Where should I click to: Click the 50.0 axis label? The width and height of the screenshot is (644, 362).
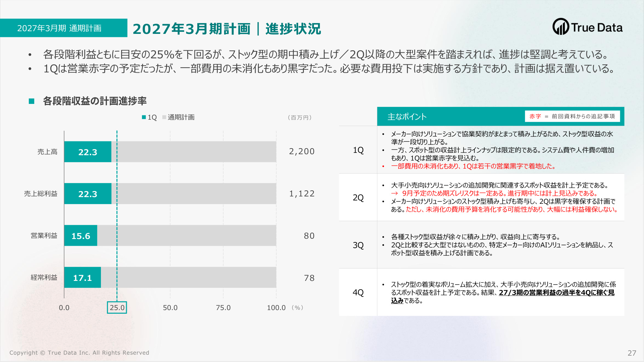point(170,308)
